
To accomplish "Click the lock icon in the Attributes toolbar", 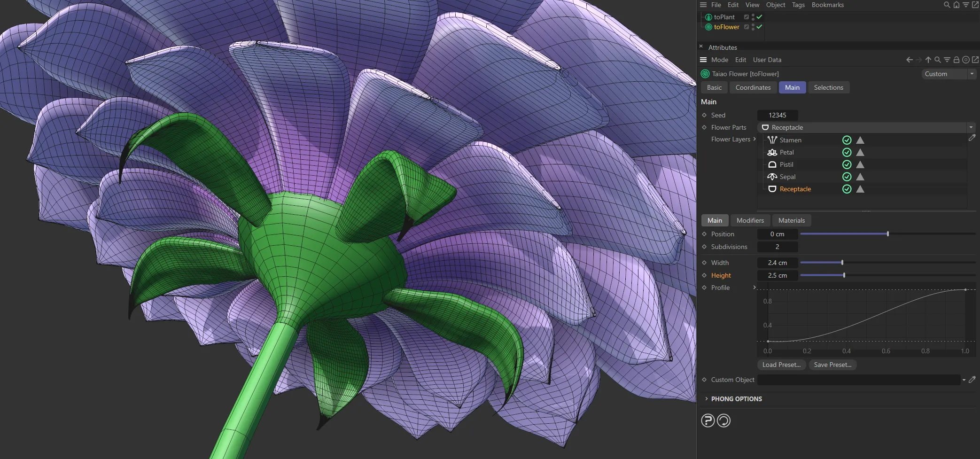I will tap(957, 60).
